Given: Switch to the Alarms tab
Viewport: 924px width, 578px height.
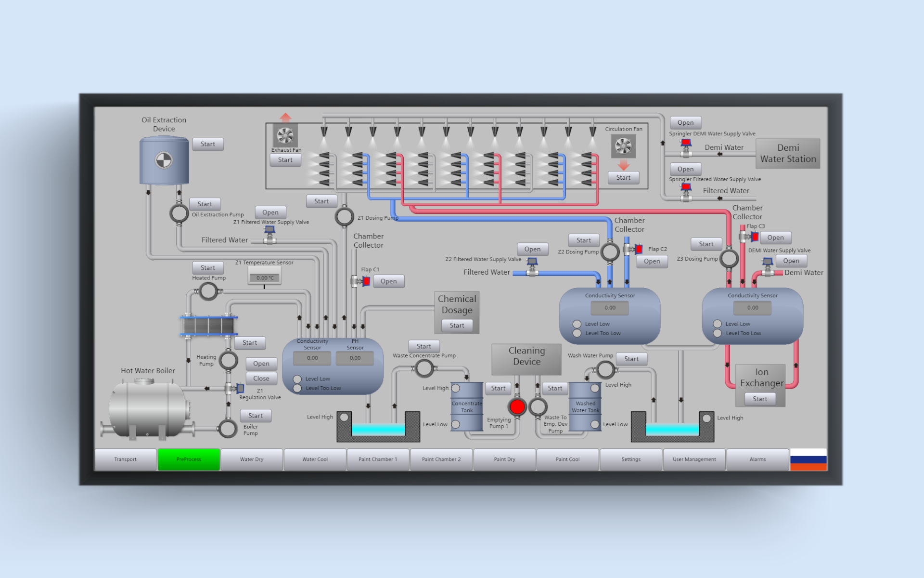Looking at the screenshot, I should 757,459.
